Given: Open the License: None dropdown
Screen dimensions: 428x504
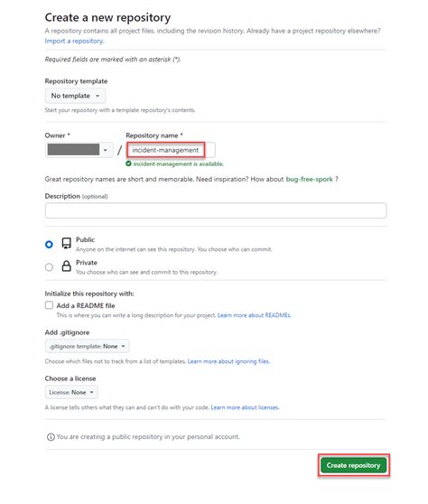Looking at the screenshot, I should click(x=71, y=392).
